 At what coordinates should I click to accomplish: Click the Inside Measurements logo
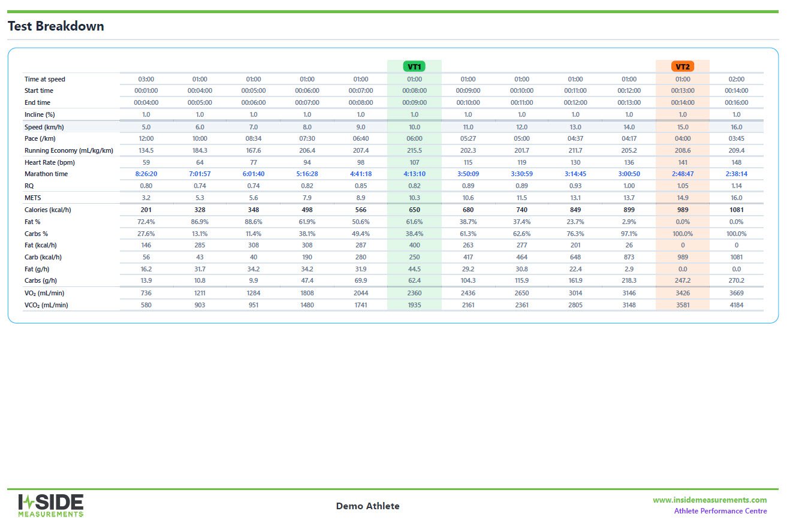pos(50,506)
